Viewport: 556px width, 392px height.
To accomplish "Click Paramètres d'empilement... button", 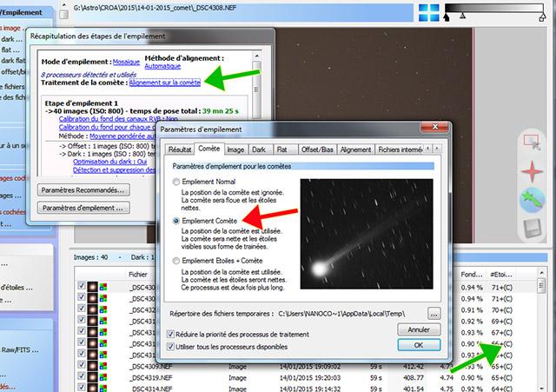I will pos(83,208).
